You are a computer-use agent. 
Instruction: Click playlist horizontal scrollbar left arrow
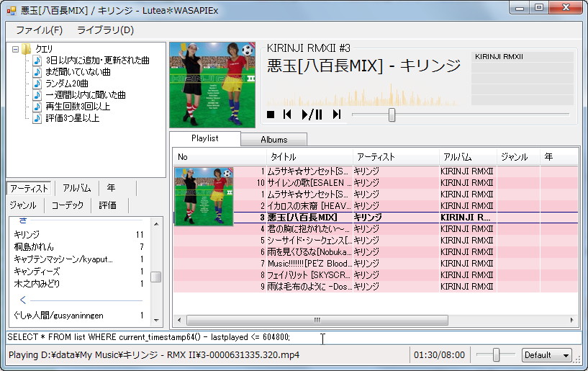pyautogui.click(x=179, y=321)
